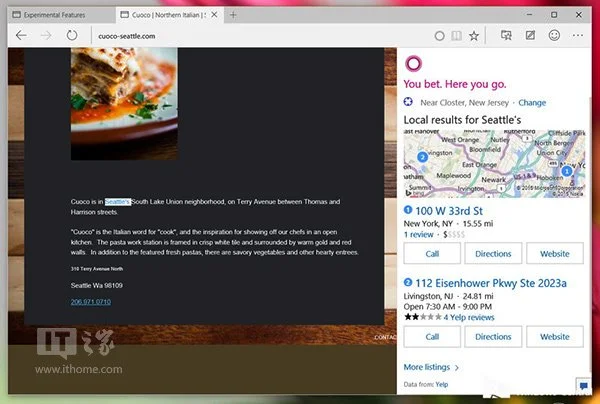The height and width of the screenshot is (404, 600).
Task: Click the phone number 206.971.0710 link
Action: coord(90,301)
